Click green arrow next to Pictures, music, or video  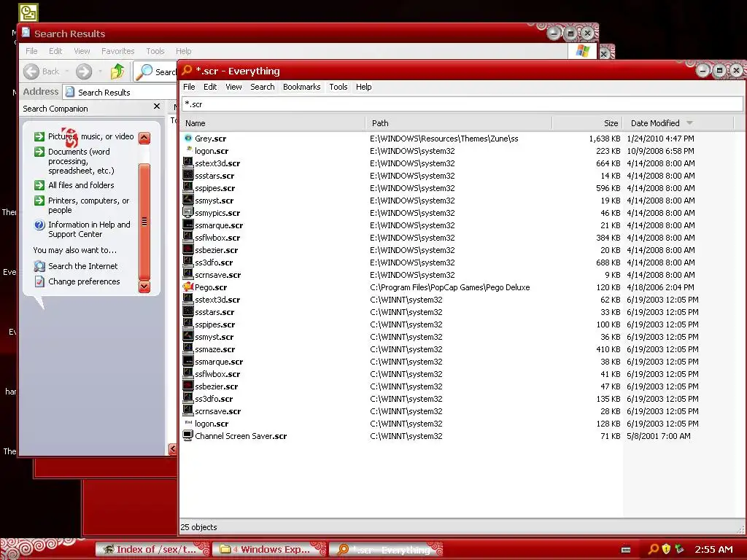pos(39,136)
